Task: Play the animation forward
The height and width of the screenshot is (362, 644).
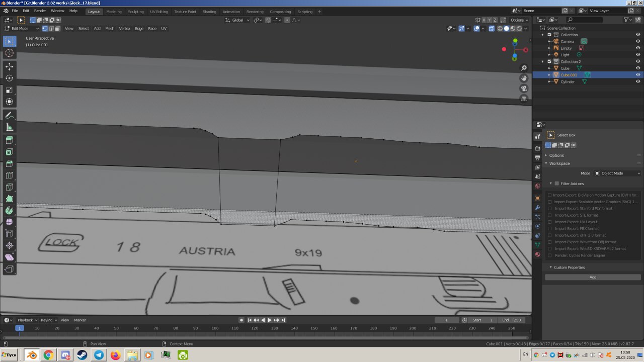Action: click(269, 320)
